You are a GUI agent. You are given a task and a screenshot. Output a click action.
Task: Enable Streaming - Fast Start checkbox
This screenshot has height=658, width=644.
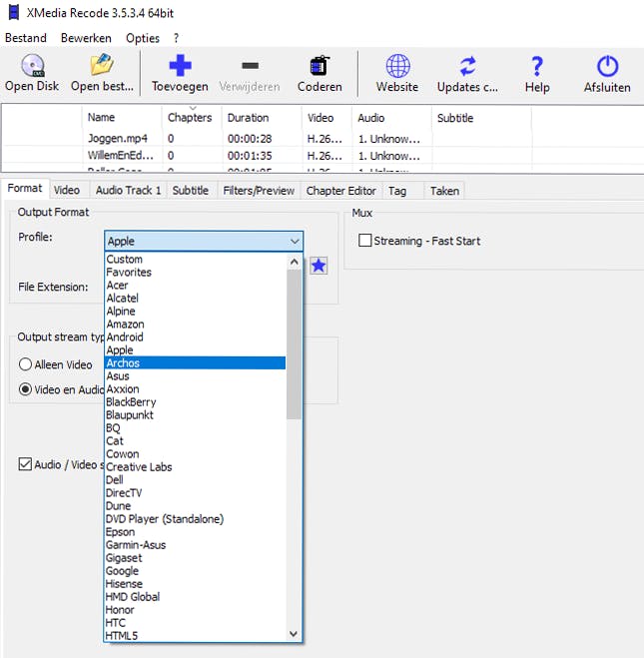click(365, 241)
